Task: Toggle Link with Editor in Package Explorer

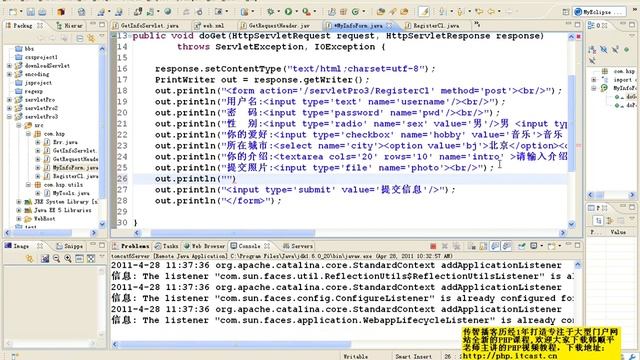Action: click(x=91, y=38)
